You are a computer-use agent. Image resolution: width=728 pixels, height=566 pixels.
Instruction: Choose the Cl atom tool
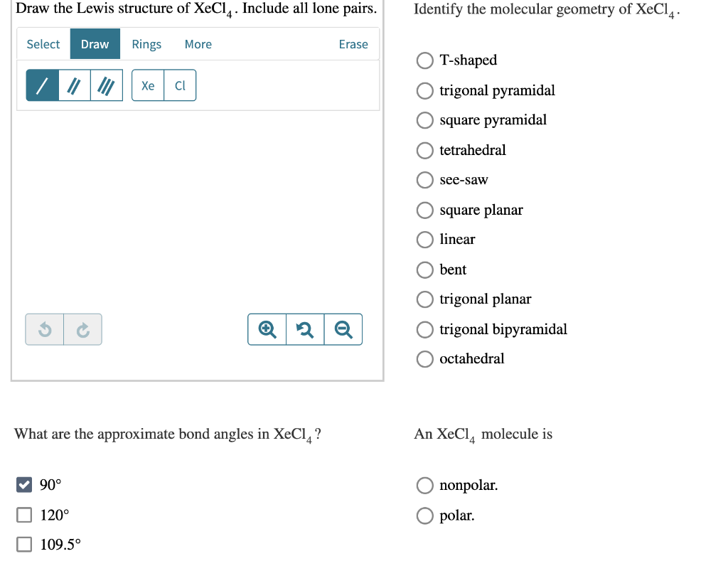pyautogui.click(x=179, y=85)
